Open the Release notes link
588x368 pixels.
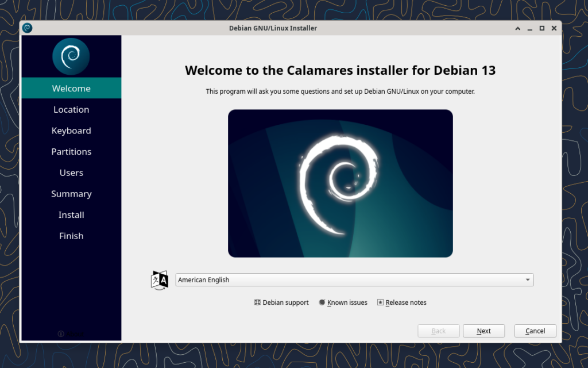[401, 302]
